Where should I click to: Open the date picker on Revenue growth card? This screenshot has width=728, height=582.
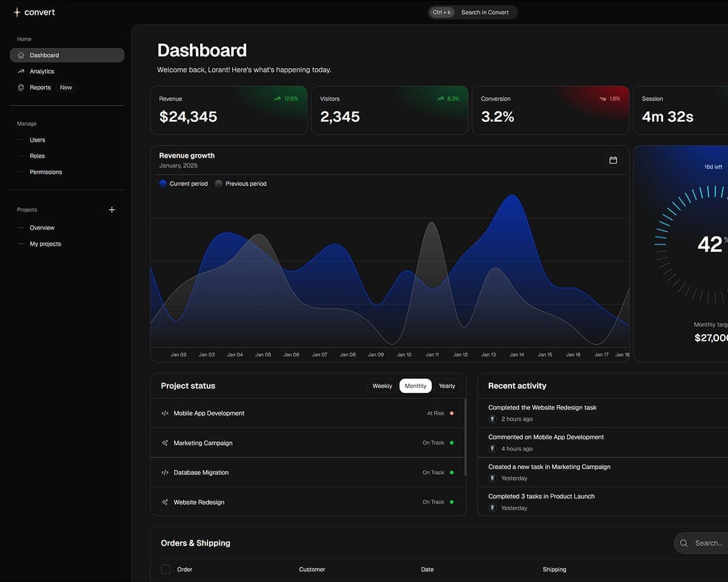(x=613, y=160)
